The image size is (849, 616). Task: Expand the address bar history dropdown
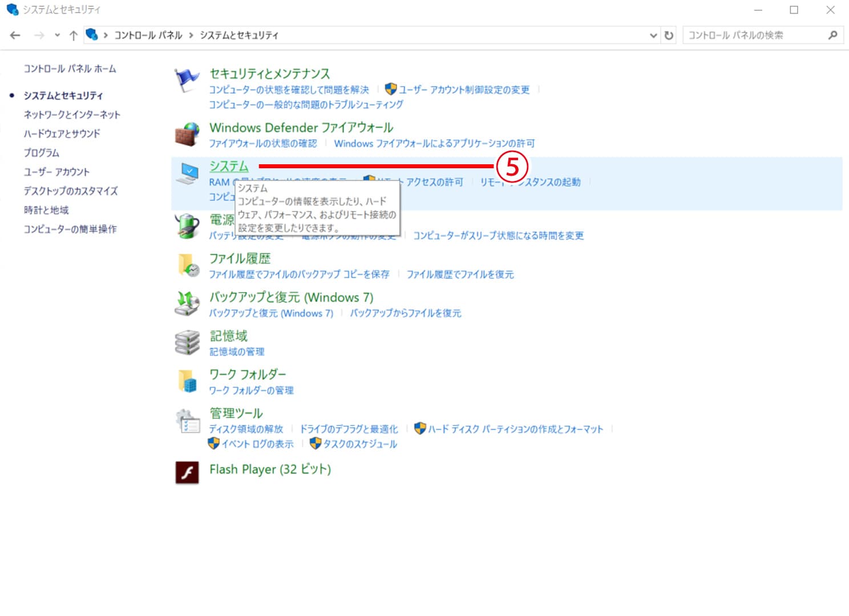coord(653,35)
